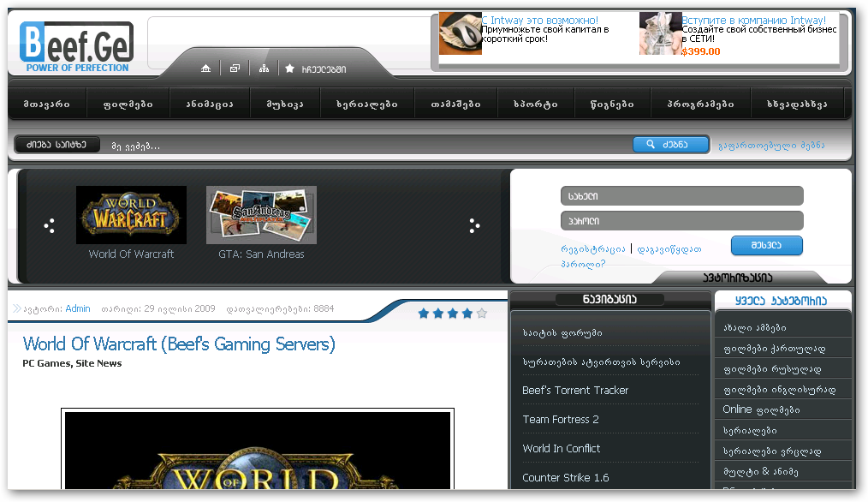This screenshot has height=502, width=868.
Task: Open Beef's Torrent Tracker link
Action: (575, 390)
